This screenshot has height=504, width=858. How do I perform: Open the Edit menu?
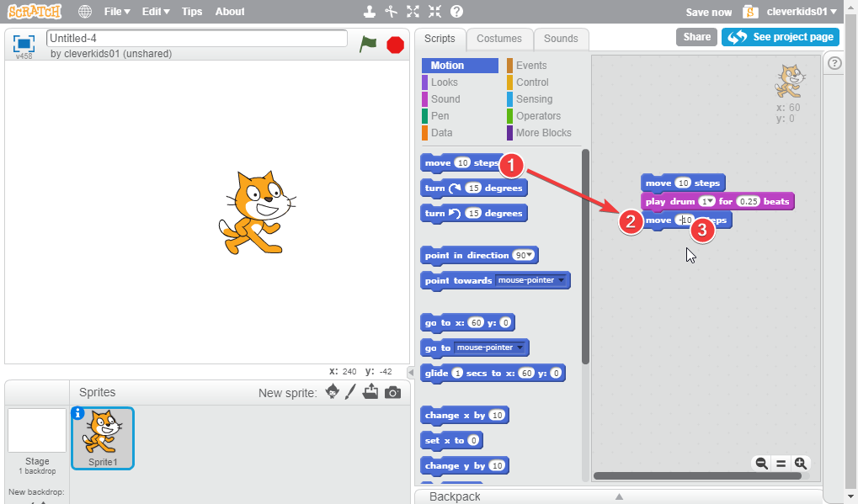156,12
